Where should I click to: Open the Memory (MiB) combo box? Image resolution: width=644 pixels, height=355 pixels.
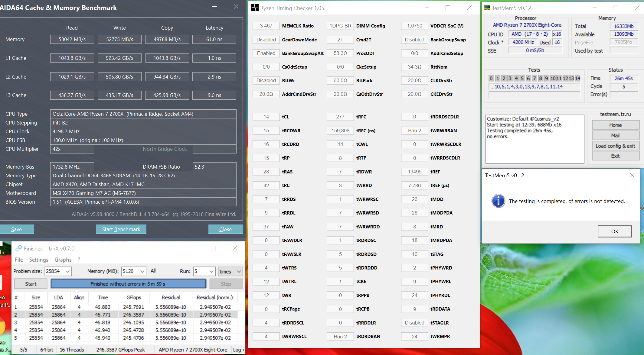(x=142, y=271)
